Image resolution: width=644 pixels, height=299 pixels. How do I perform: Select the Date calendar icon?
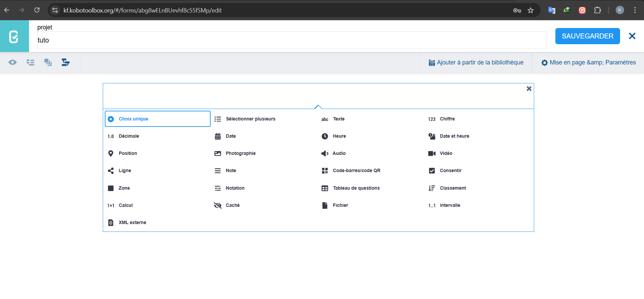point(218,136)
